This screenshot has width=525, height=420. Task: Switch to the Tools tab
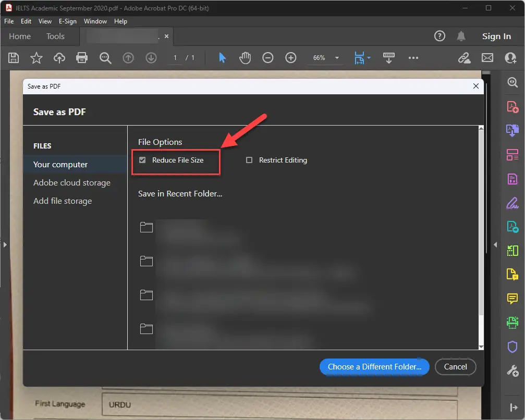[55, 36]
